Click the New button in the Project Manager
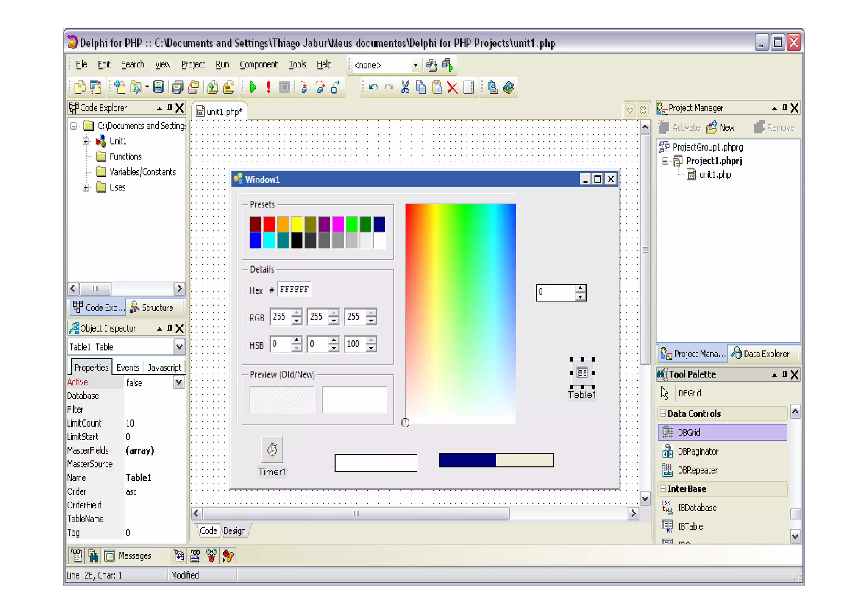This screenshot has width=868, height=614. coord(721,128)
